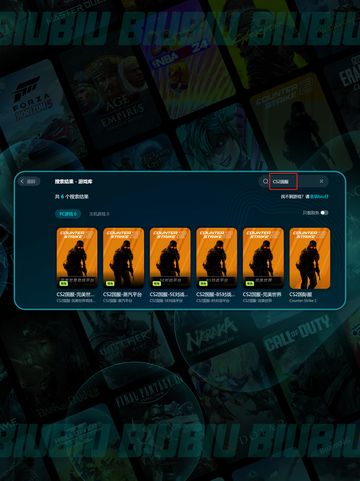
Task: Open first CS2国服-完美世界 game cover
Action: (x=77, y=258)
